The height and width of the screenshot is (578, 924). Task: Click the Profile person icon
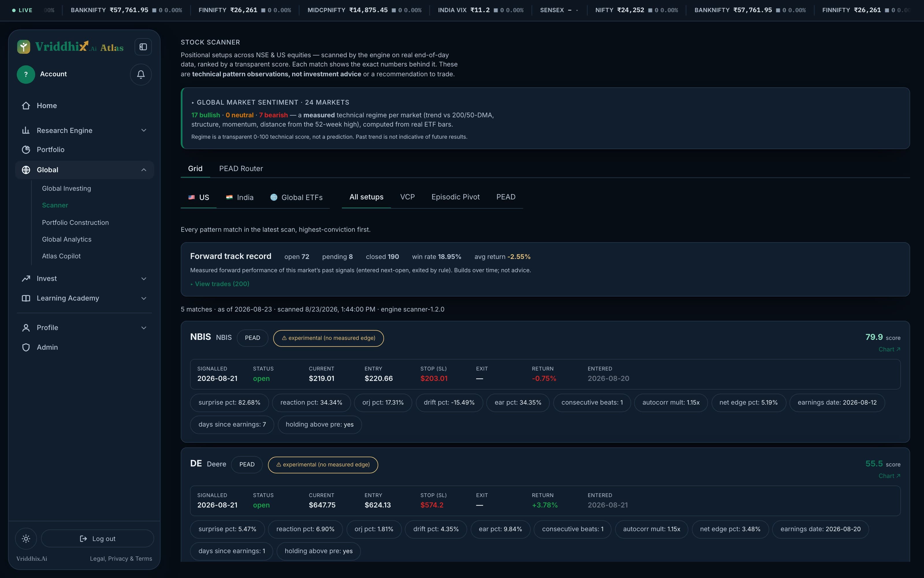coord(26,328)
